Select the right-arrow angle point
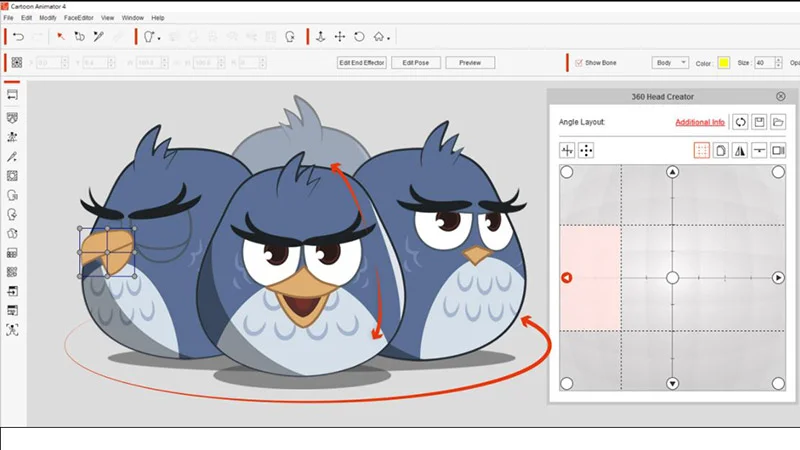 tap(778, 278)
